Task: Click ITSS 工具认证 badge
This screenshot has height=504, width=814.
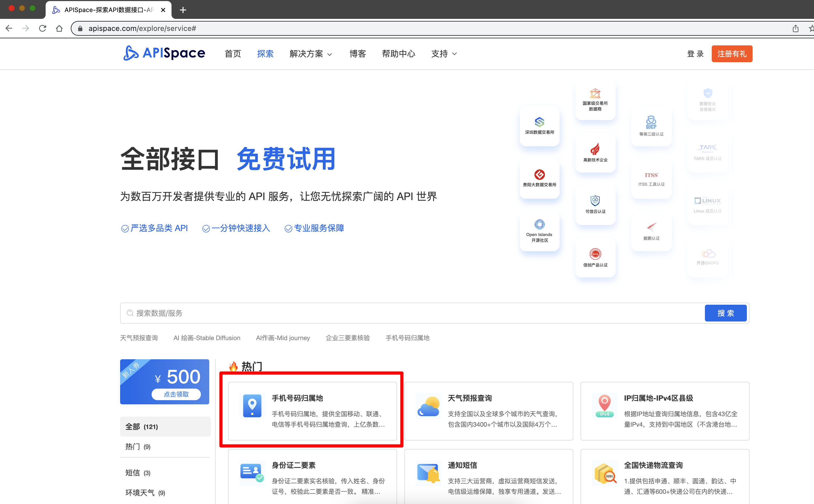Action: [x=651, y=179]
